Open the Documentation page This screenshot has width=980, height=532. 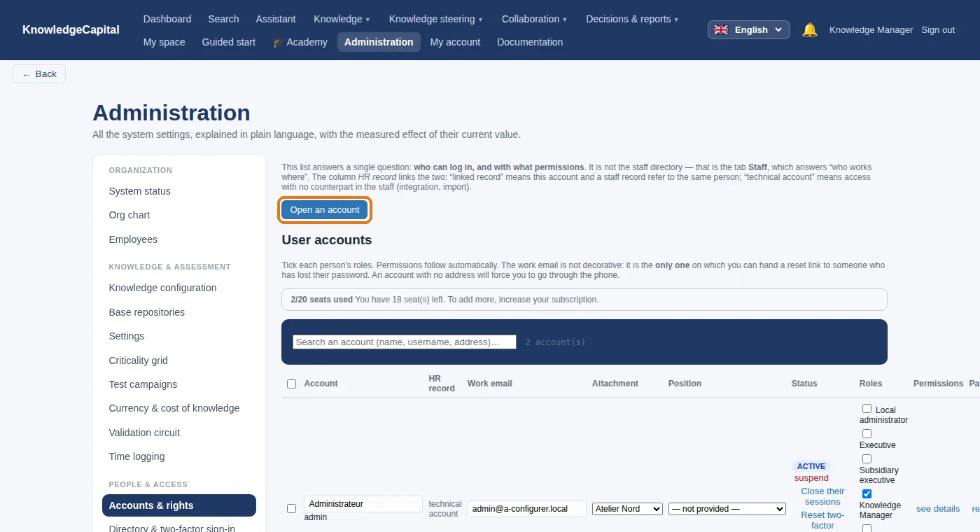click(530, 42)
